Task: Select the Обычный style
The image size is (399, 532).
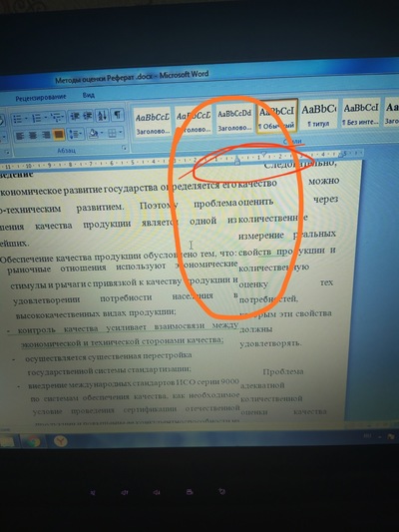Action: coord(277,116)
